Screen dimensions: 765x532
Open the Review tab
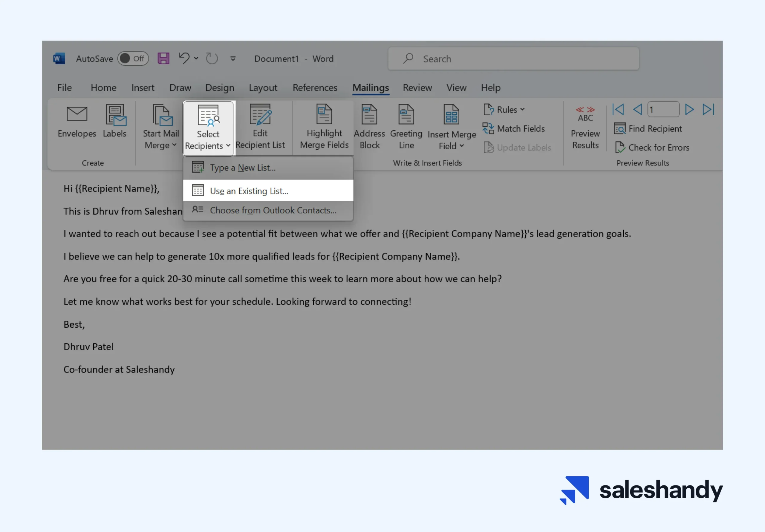(x=417, y=88)
